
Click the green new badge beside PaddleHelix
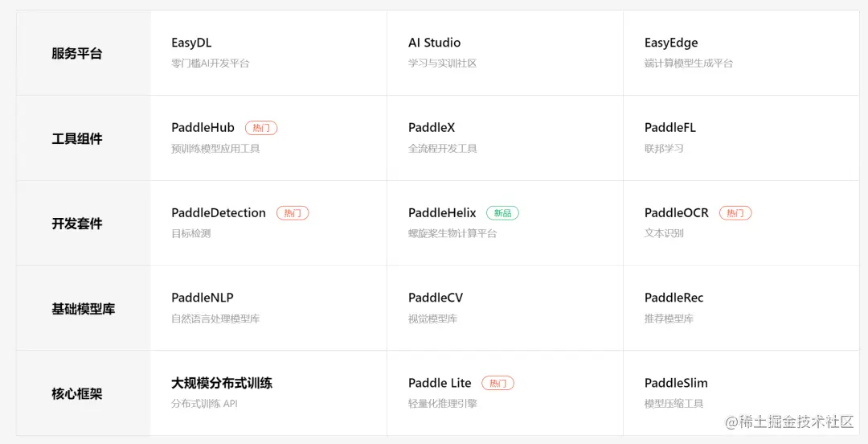click(x=502, y=213)
